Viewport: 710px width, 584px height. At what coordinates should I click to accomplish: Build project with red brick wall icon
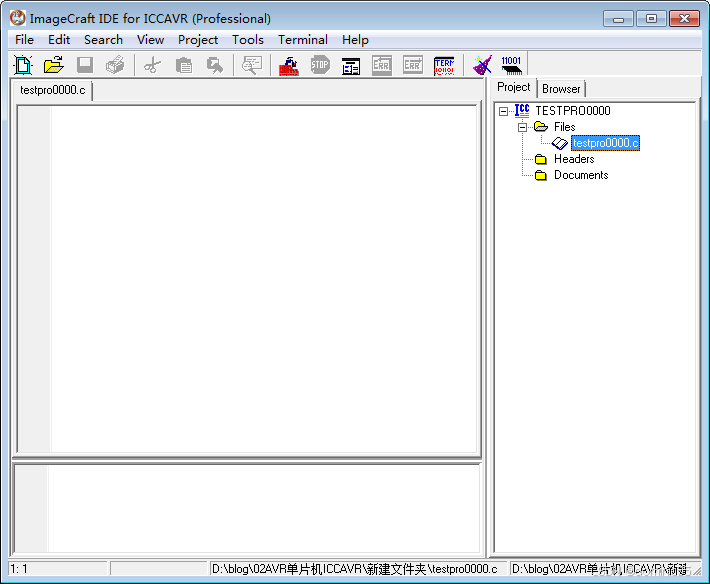click(x=289, y=65)
